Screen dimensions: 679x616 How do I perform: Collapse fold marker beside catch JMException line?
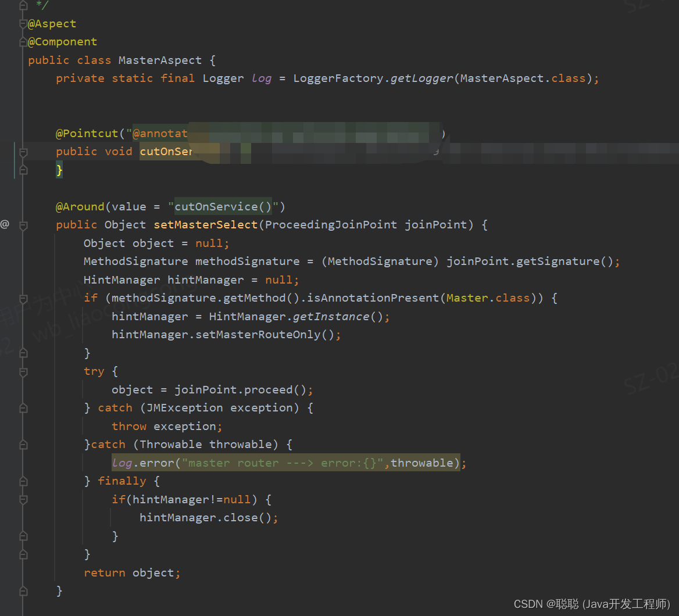(x=23, y=408)
